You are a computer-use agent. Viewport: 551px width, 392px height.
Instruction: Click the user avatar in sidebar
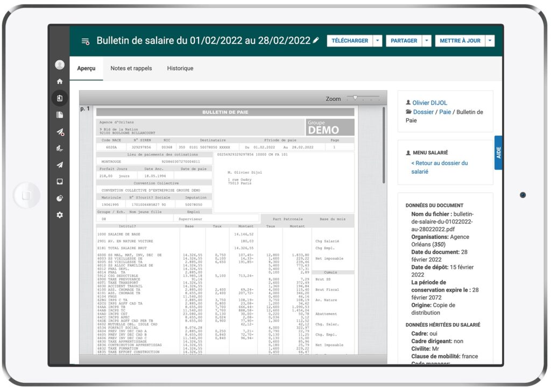60,65
